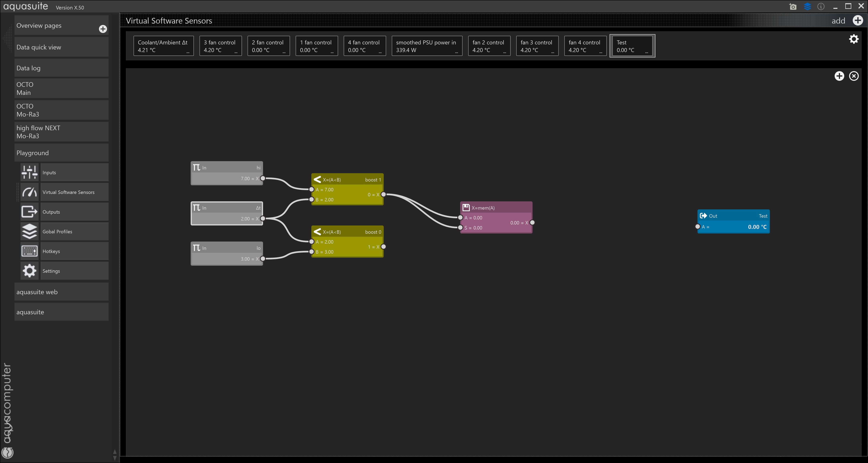Screen dimensions: 868x463
Task: Open the sensor list gear settings icon
Action: tap(854, 39)
